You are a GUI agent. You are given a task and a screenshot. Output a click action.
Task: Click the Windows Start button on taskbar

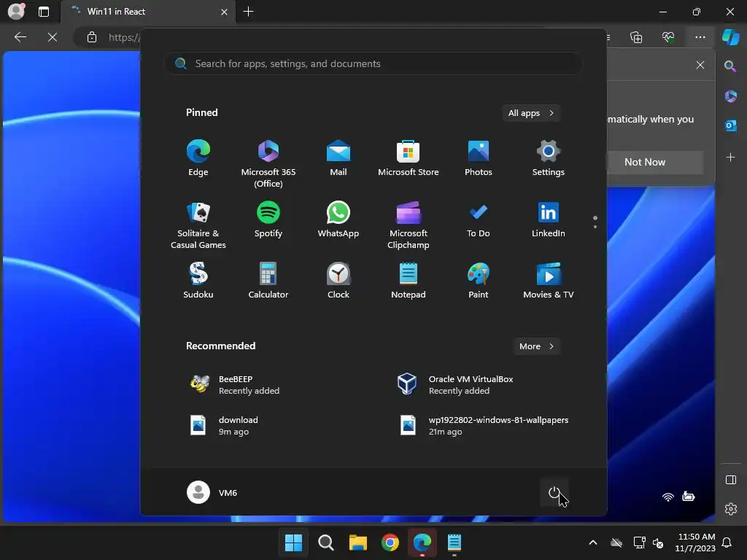click(x=293, y=542)
